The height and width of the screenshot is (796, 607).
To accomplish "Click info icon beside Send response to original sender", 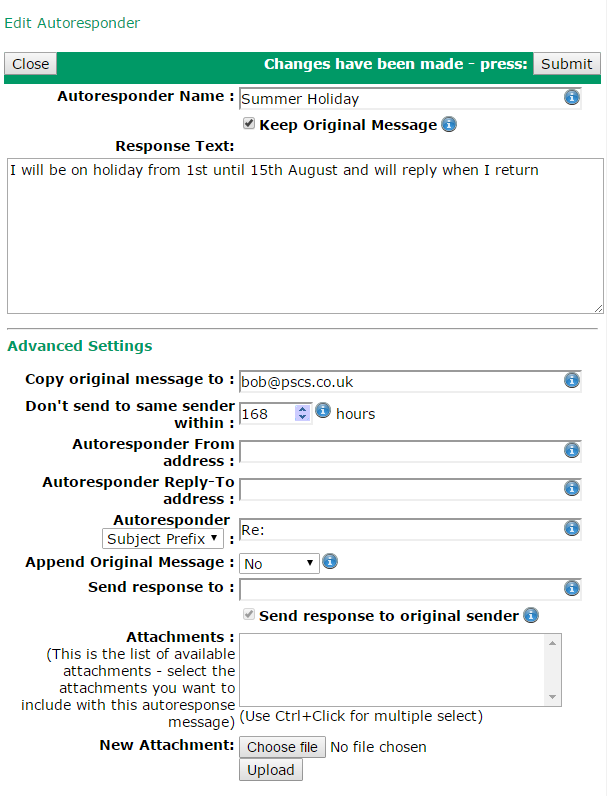I will [x=531, y=615].
